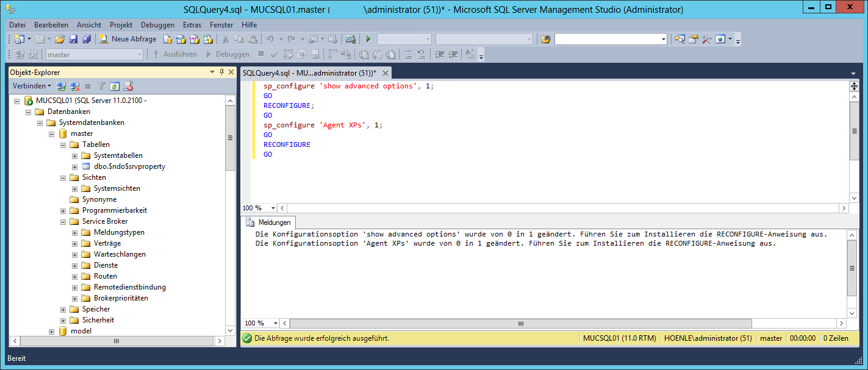Collapse the Datenbanken folder
Viewport: 868px width, 370px height.
coord(29,112)
